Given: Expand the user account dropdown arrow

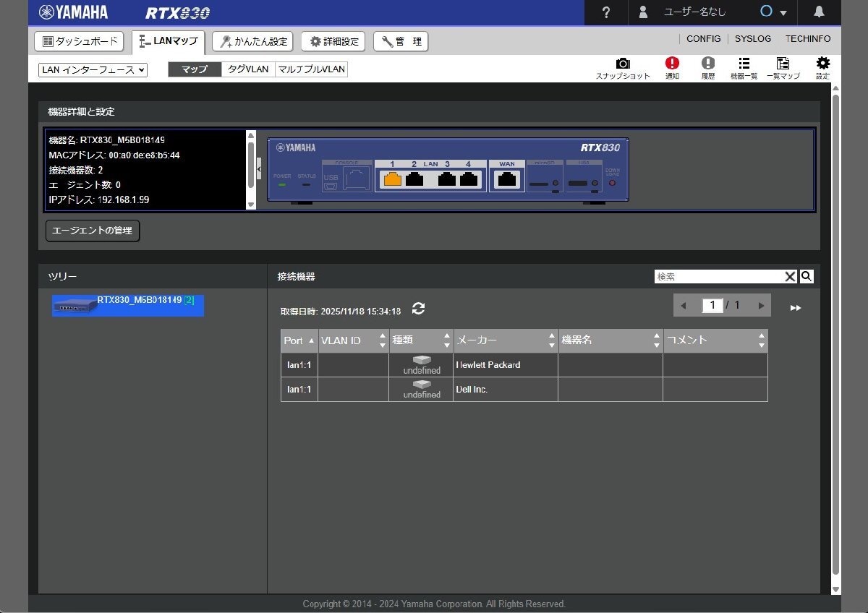Looking at the screenshot, I should click(783, 13).
